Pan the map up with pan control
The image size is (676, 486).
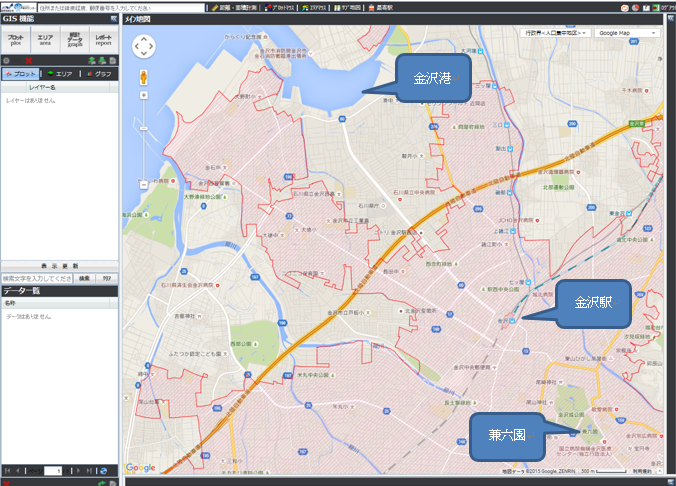pos(144,39)
